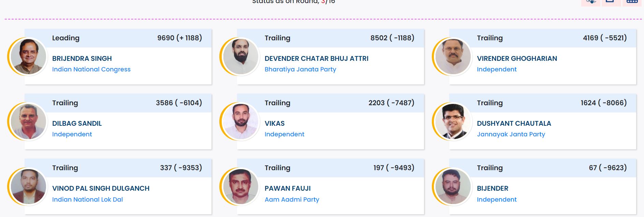Image resolution: width=644 pixels, height=217 pixels.
Task: Click the Aam Aadmi Party link
Action: pos(292,200)
